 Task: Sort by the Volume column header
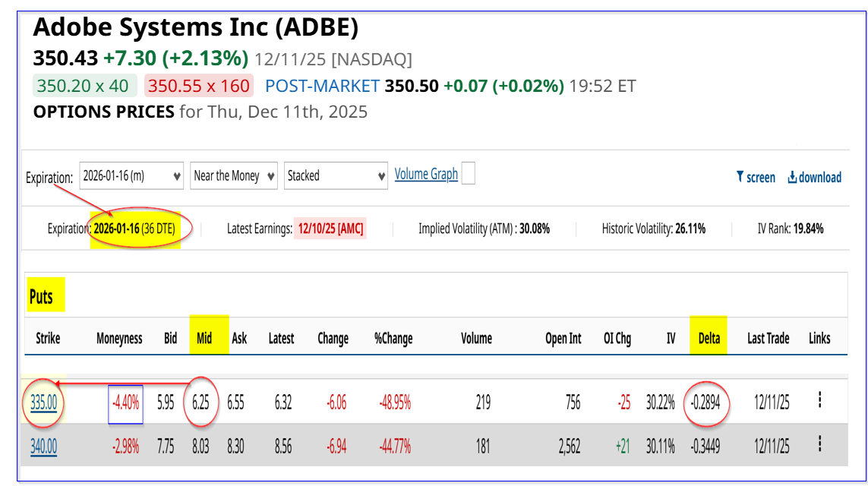tap(476, 338)
